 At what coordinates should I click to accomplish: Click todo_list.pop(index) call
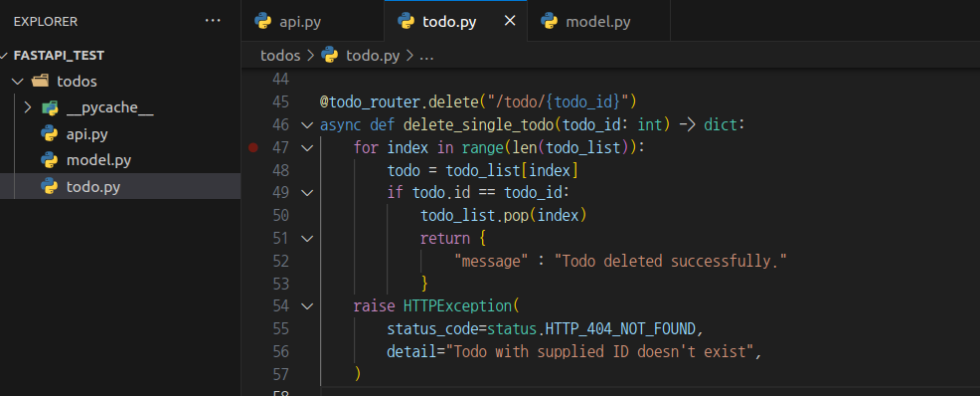[x=504, y=215]
